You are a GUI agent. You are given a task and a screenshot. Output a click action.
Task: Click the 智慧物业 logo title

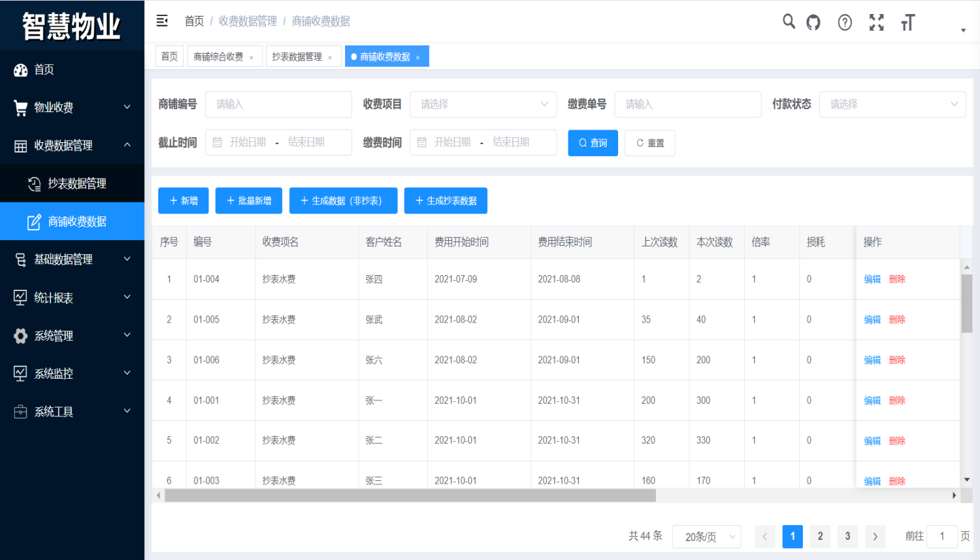(x=72, y=26)
